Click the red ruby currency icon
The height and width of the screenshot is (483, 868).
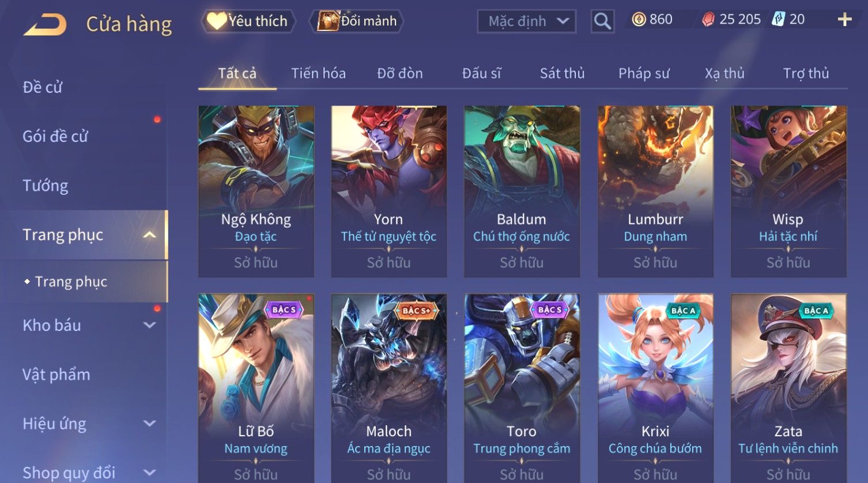point(708,20)
